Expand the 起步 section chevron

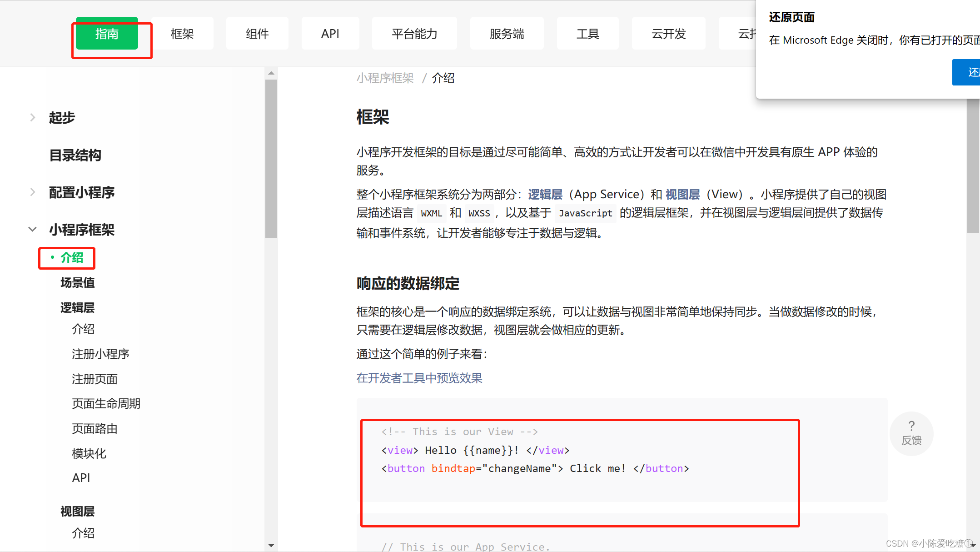(x=33, y=118)
